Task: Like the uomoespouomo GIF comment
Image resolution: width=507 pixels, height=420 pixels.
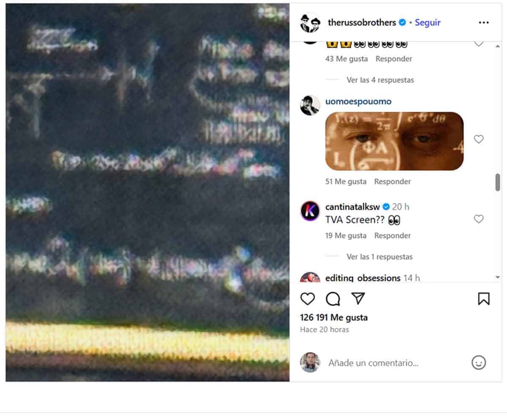Action: click(479, 139)
